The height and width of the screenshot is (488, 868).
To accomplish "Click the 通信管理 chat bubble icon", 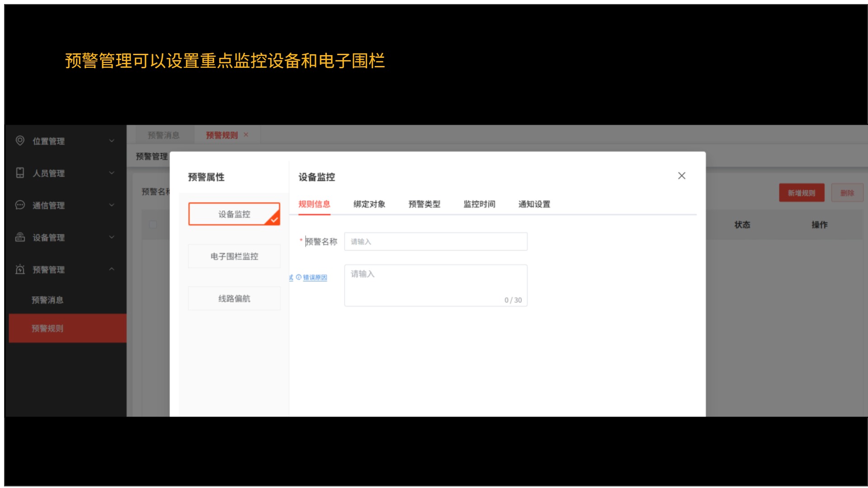I will [x=20, y=205].
